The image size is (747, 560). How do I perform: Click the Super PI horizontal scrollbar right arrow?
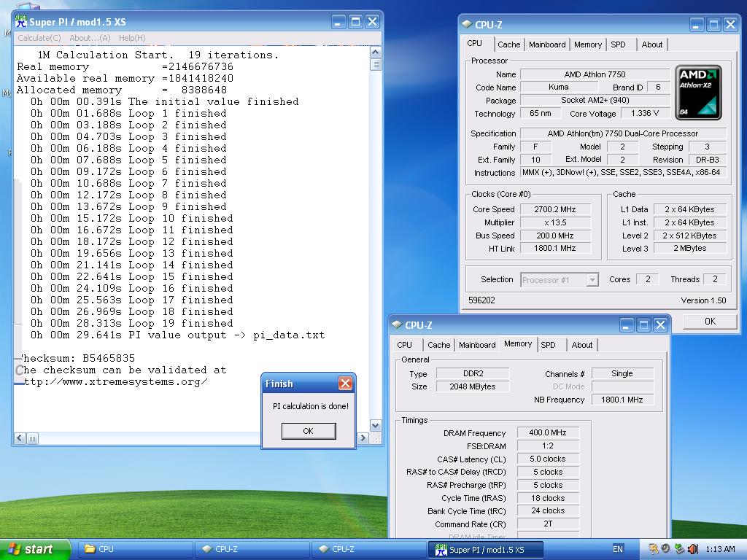pyautogui.click(x=363, y=438)
